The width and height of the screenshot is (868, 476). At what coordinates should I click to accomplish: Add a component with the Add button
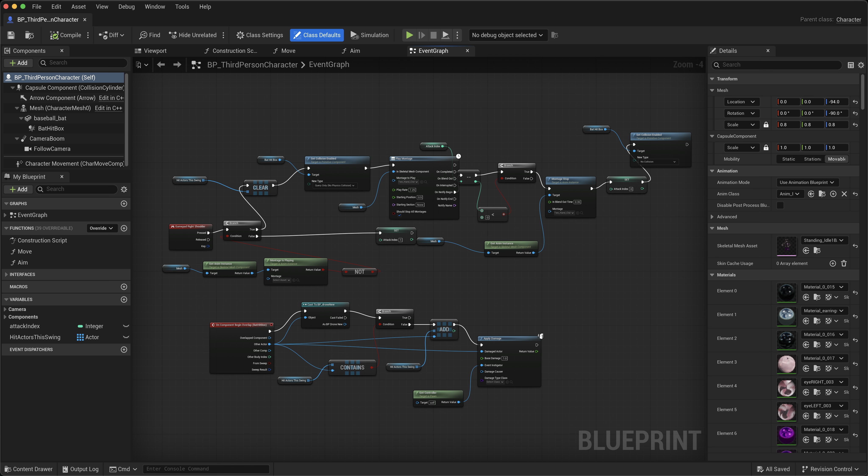click(18, 63)
